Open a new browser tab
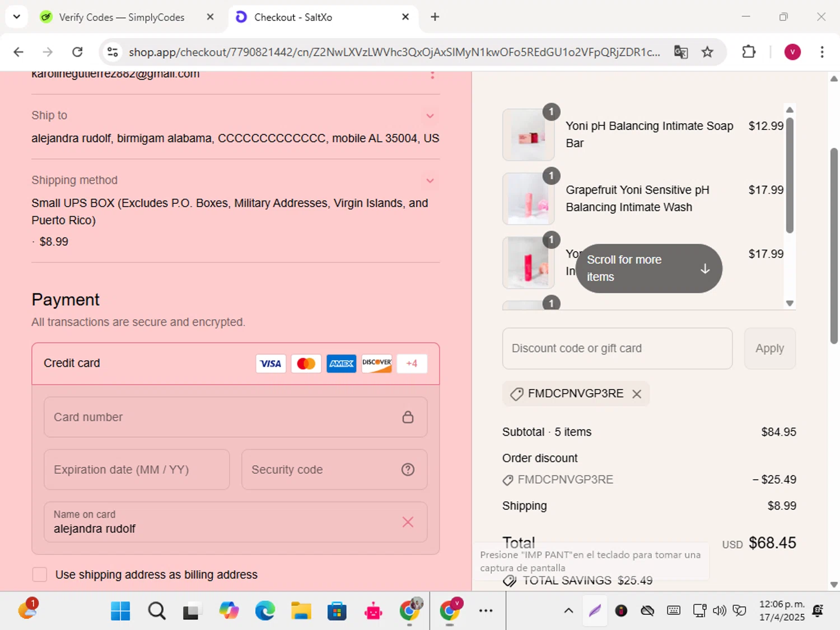 (x=435, y=17)
